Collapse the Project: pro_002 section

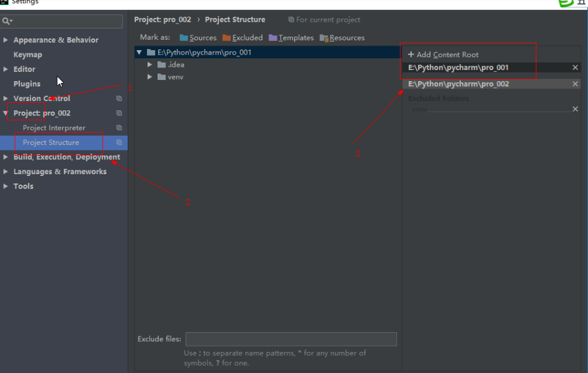coord(6,113)
